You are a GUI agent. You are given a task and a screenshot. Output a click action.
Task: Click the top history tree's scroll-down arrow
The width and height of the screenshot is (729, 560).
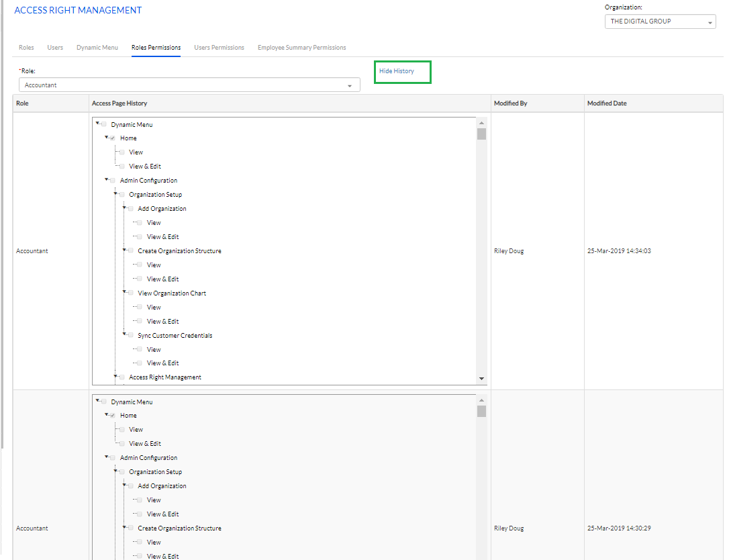click(481, 379)
